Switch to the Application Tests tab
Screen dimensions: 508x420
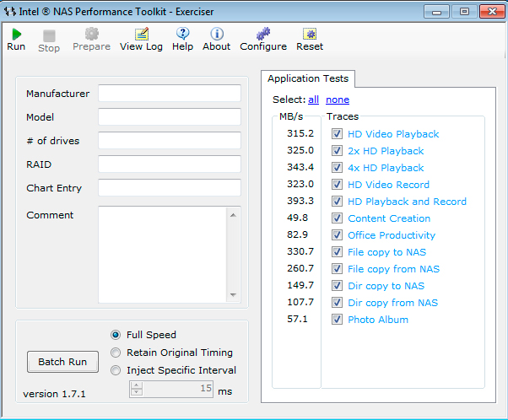[308, 78]
